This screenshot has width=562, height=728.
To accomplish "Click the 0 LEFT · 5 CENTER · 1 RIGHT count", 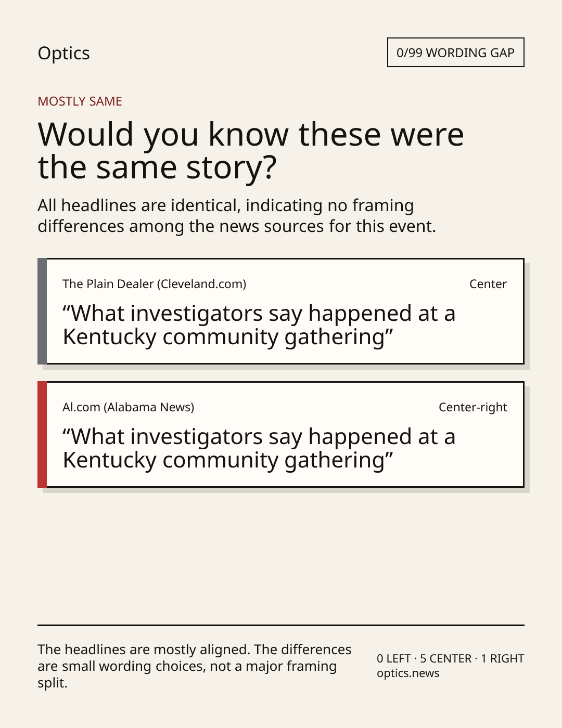I will coord(450,658).
